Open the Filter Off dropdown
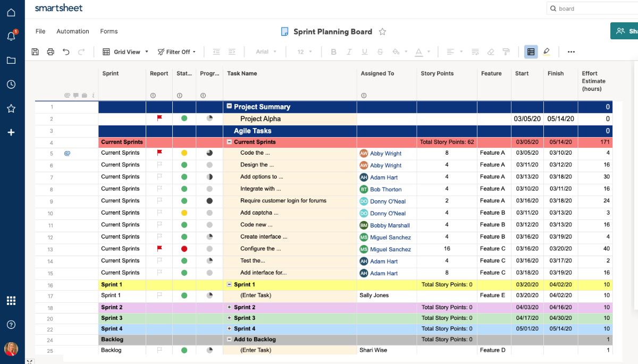Screen dimensions: 638x364 click(177, 52)
